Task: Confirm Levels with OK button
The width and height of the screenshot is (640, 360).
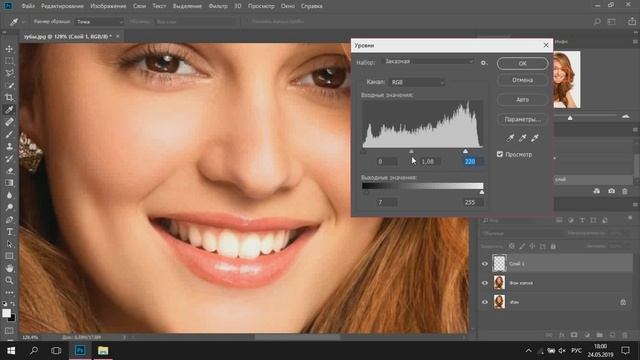Action: tap(522, 63)
